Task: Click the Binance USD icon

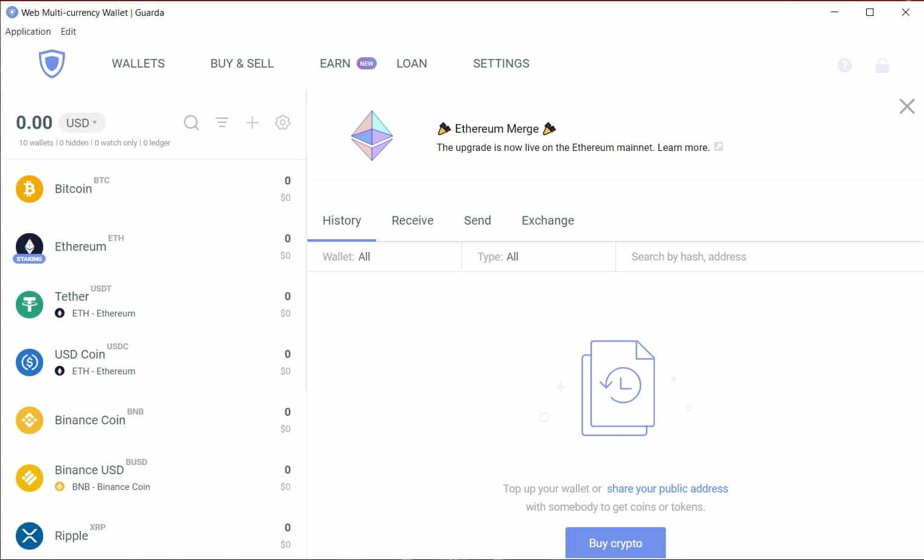Action: click(x=29, y=478)
